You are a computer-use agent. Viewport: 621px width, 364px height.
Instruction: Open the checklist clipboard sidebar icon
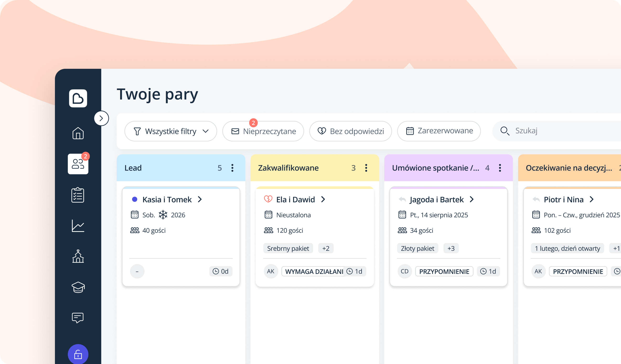(x=78, y=195)
